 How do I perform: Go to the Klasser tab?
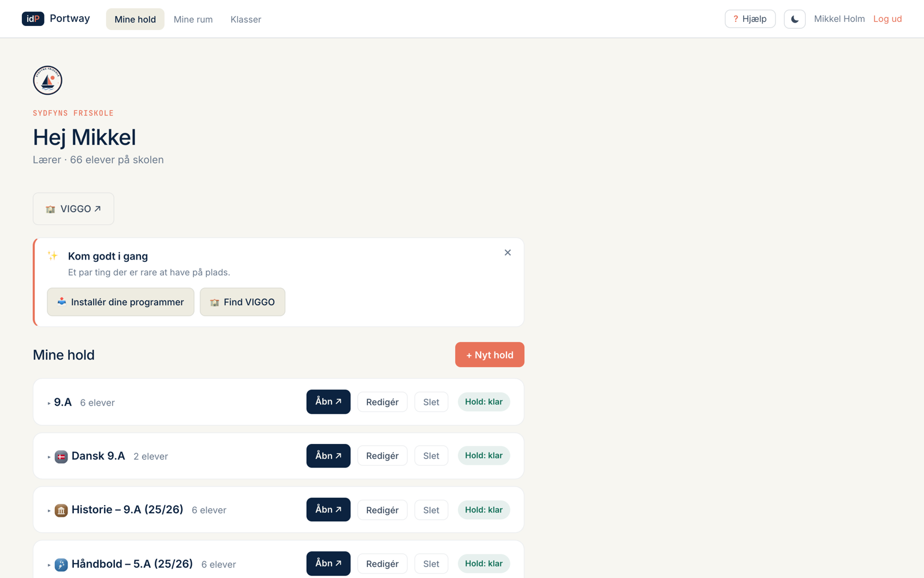tap(246, 19)
